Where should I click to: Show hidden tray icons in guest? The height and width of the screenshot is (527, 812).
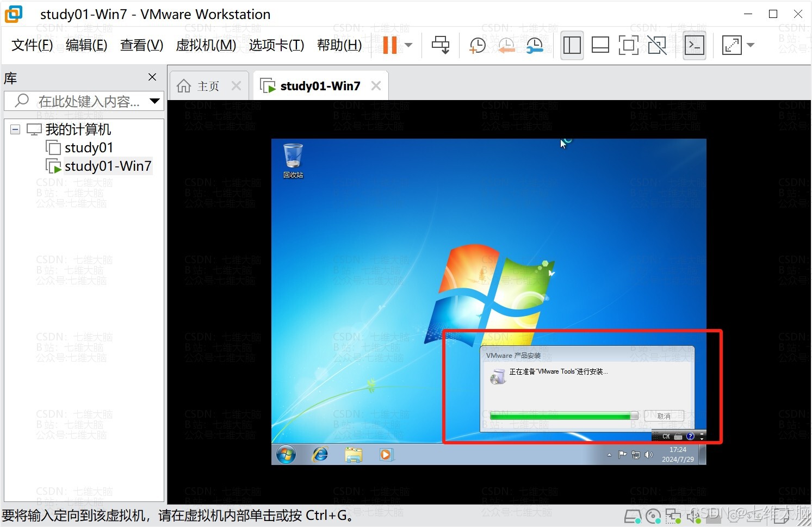click(x=609, y=455)
